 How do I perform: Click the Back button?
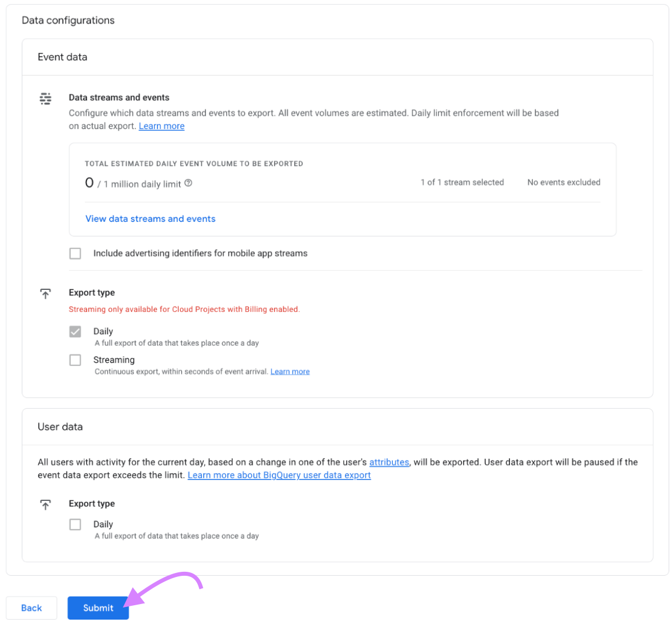pyautogui.click(x=31, y=608)
